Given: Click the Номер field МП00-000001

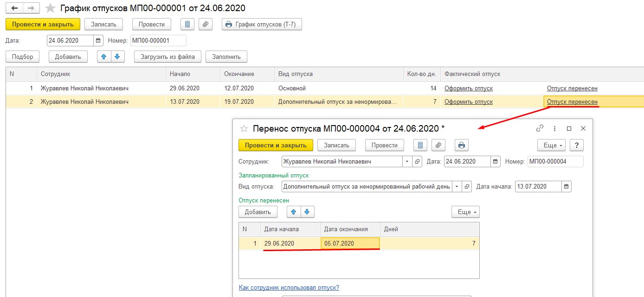Looking at the screenshot, I should point(158,40).
